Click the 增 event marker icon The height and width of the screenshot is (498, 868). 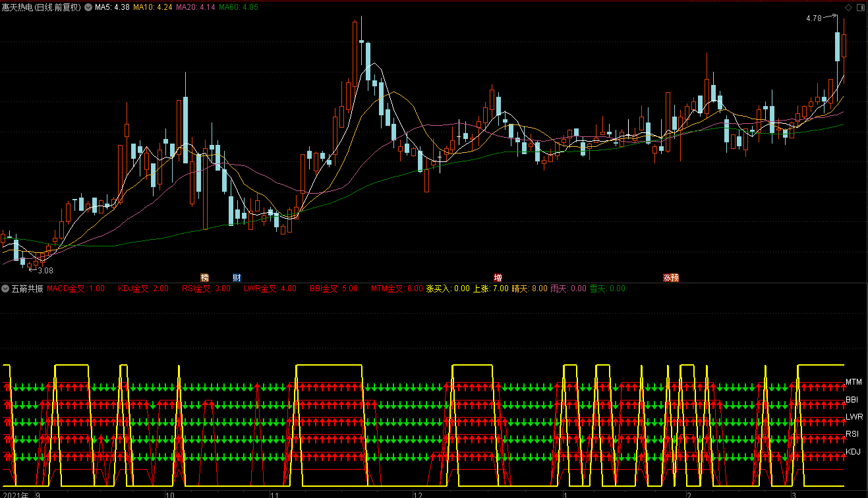coord(498,277)
